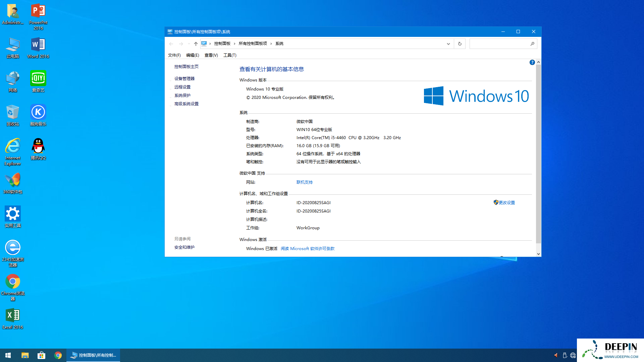The image size is (644, 362).
Task: Click 所有控制面板项 breadcrumb segment
Action: coord(253,44)
